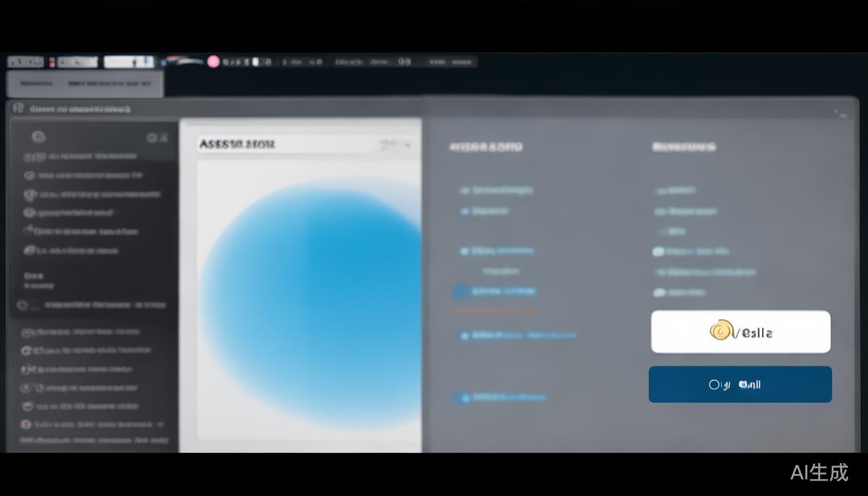Click the small red icon in top bar
Screen dimensions: 868x496
[52, 63]
